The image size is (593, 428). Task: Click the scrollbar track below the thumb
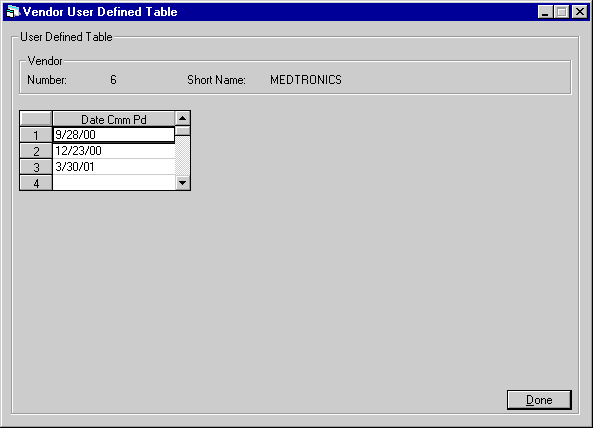pos(183,156)
